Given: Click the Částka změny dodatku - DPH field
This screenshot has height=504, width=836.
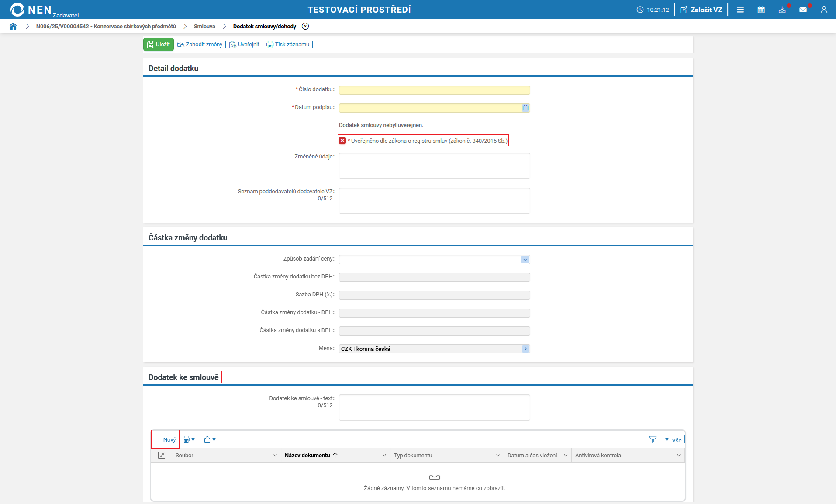Looking at the screenshot, I should pyautogui.click(x=435, y=313).
